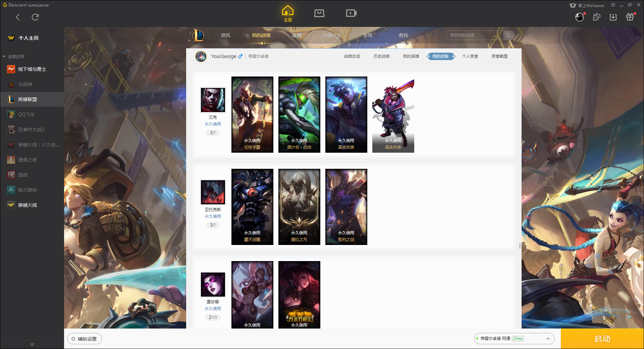Open the gift box rewards
Screen dimensions: 644x349
coord(630,17)
